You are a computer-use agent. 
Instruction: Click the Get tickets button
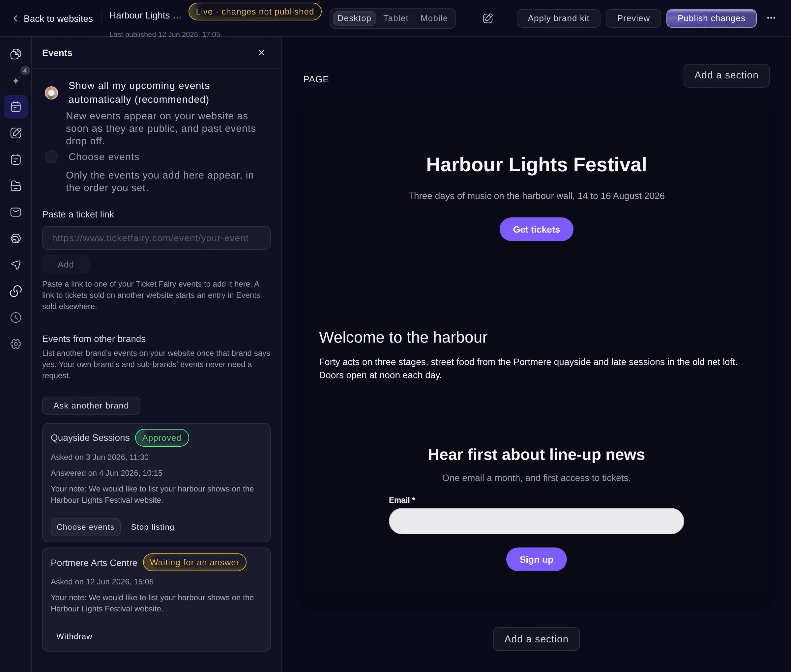(x=536, y=229)
